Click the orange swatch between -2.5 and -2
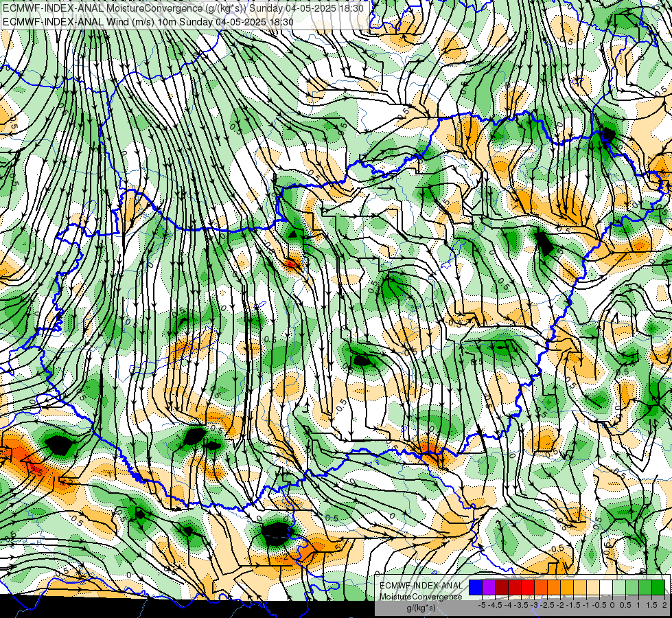 pos(554,588)
